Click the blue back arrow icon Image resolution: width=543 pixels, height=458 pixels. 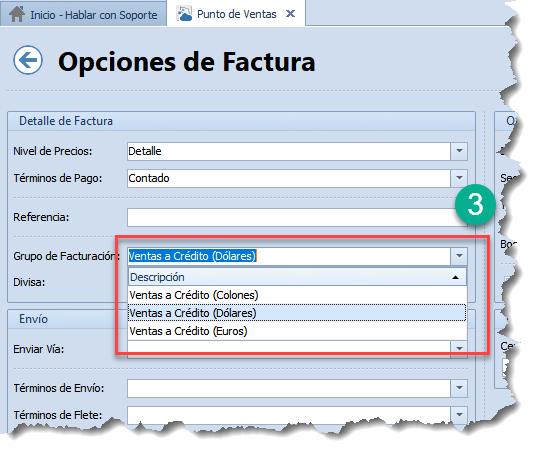(28, 60)
